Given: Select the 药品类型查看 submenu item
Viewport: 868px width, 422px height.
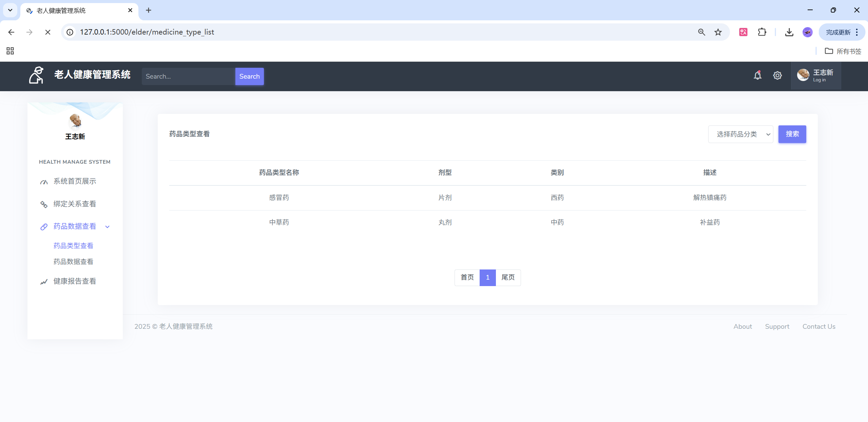Looking at the screenshot, I should coord(73,246).
